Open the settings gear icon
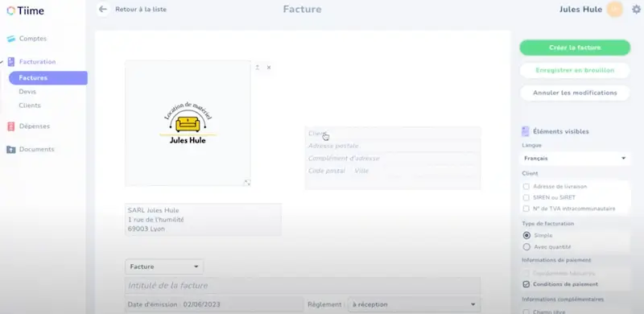The height and width of the screenshot is (314, 644). [636, 10]
